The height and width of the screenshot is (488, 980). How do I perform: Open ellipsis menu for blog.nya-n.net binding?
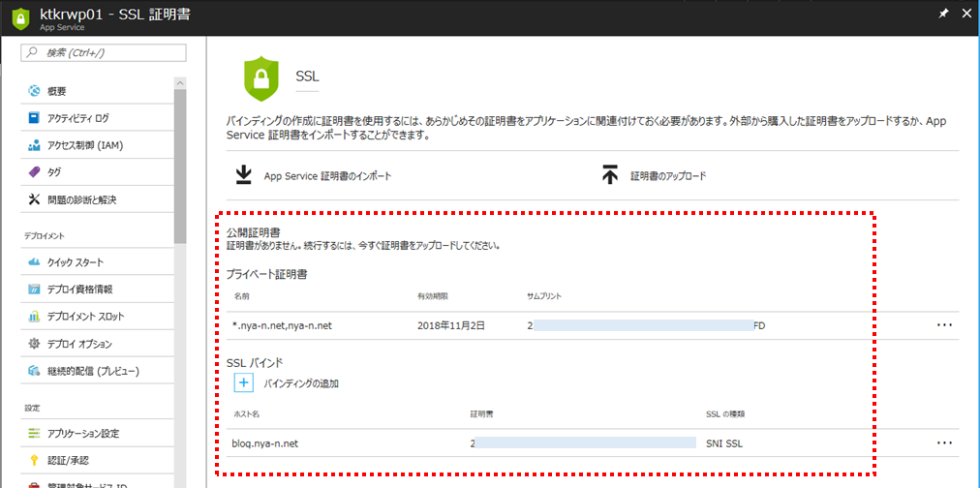[x=944, y=443]
